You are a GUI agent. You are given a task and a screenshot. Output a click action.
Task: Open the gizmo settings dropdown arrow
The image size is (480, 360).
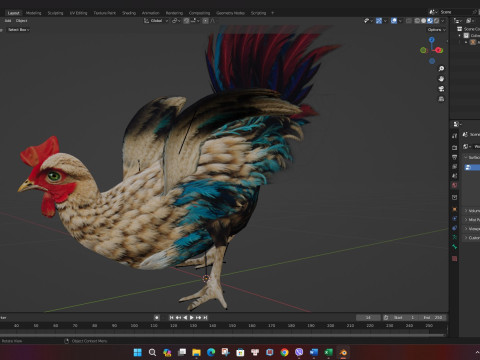coord(385,21)
